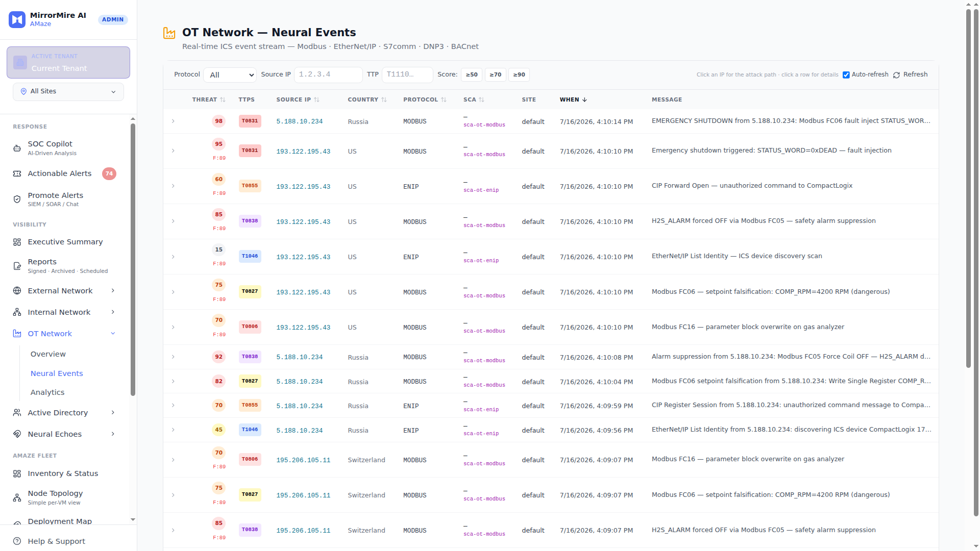Click Active Directory users icon
This screenshot has height=551, width=980.
point(17,413)
